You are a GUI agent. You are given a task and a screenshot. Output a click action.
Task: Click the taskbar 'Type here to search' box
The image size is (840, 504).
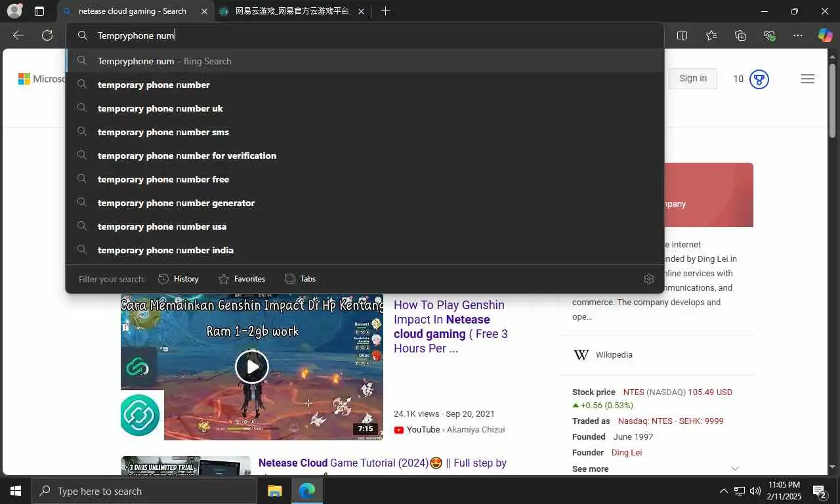coord(144,491)
